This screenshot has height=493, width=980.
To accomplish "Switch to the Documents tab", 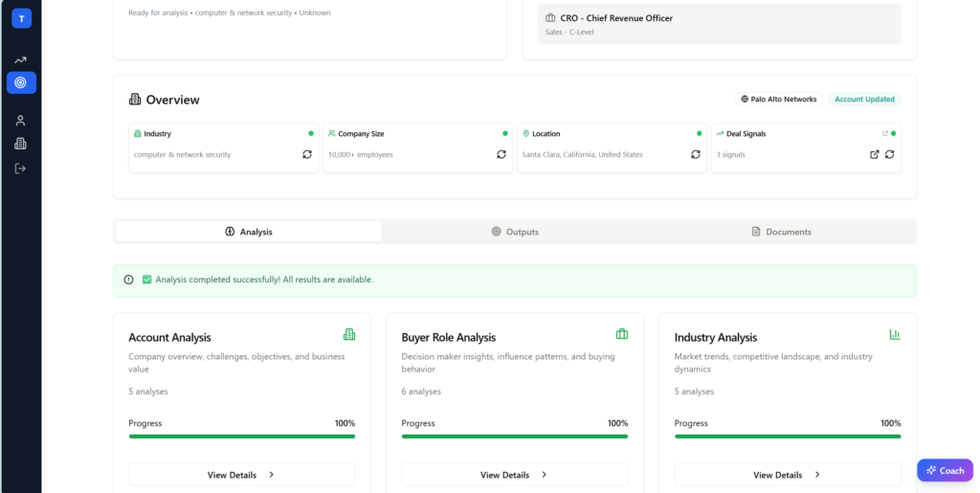I will [781, 232].
